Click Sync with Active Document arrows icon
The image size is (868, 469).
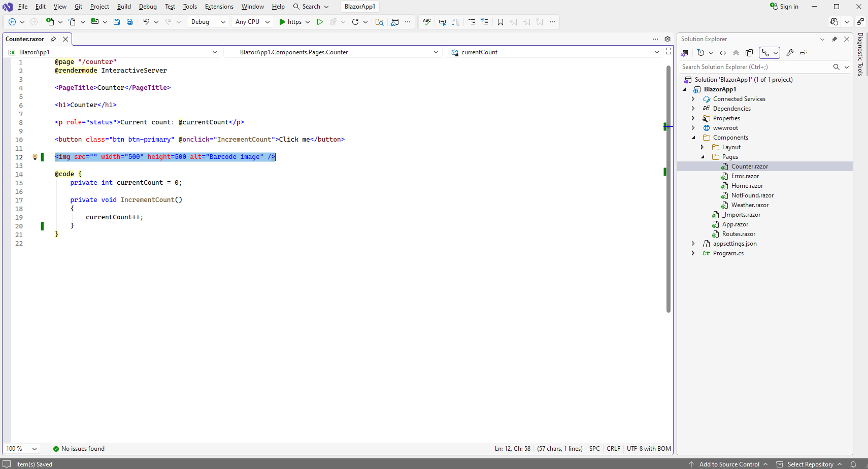point(723,53)
